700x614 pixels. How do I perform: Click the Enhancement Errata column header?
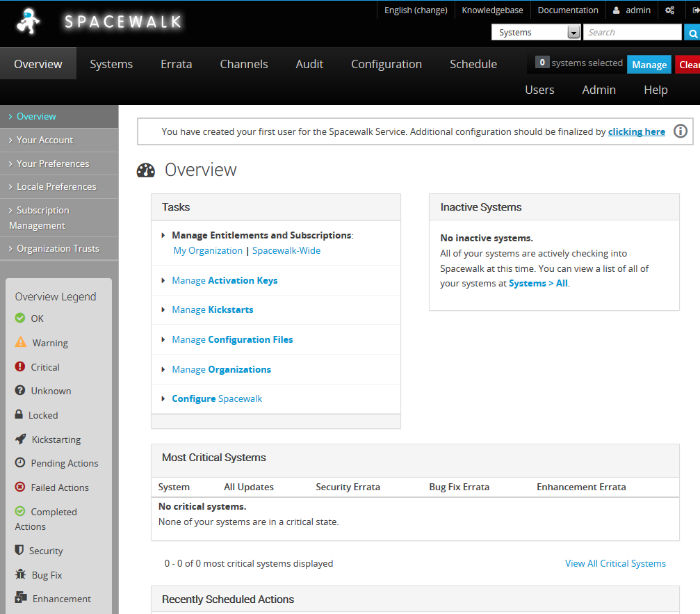click(x=581, y=487)
